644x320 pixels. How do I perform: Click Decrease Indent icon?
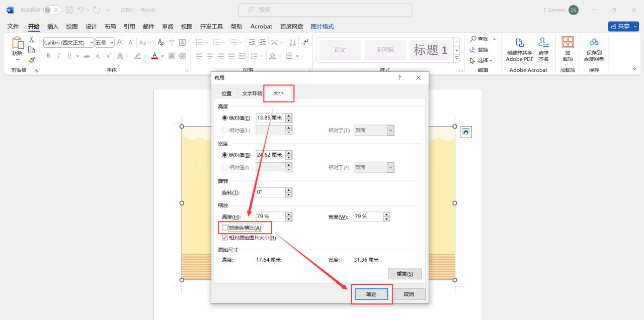click(252, 43)
